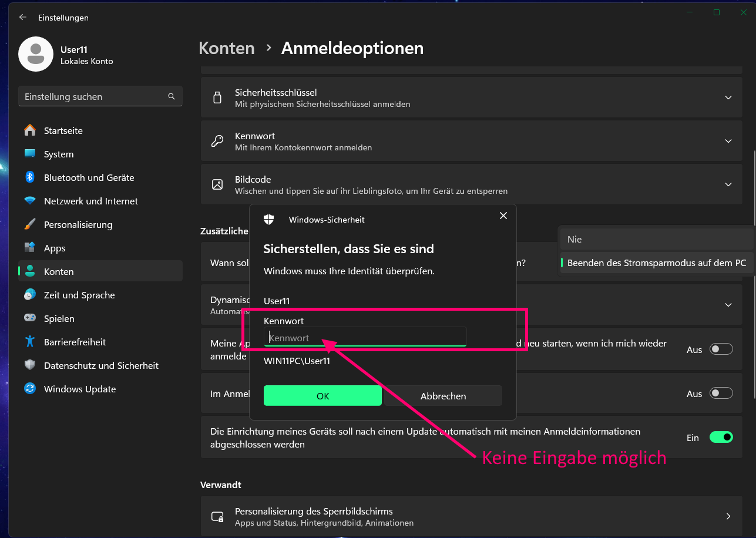Click the Datenschutz und Sicherheit shield icon

point(30,365)
